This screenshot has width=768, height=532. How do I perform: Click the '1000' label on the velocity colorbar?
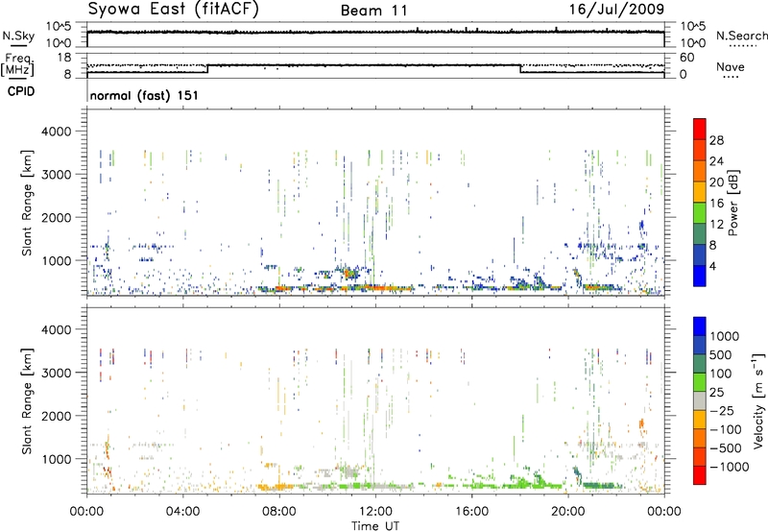point(725,336)
